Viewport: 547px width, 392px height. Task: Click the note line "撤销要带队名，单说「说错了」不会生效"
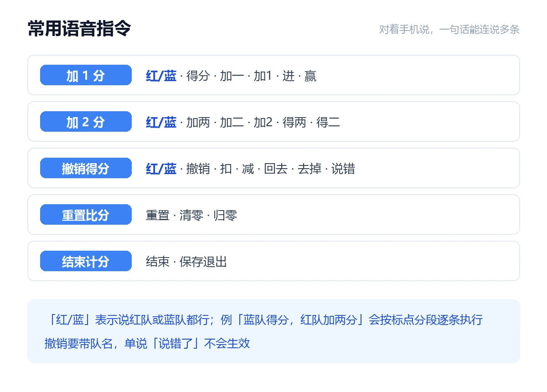(x=147, y=343)
